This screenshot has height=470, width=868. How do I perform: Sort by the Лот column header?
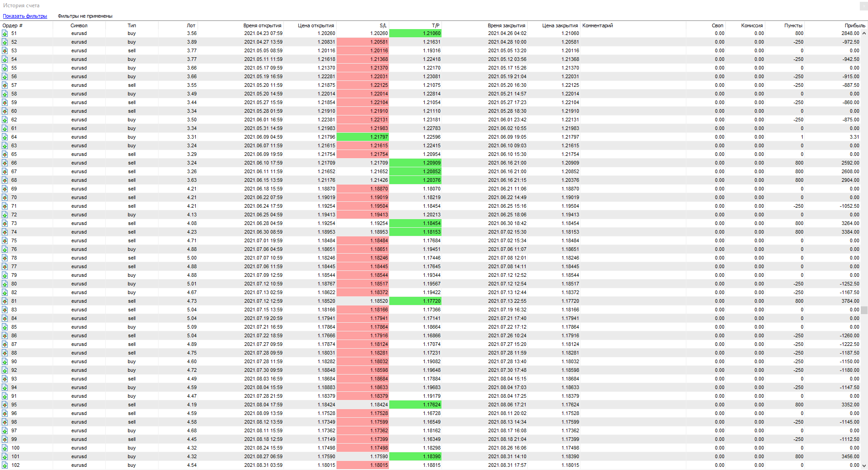[x=191, y=25]
